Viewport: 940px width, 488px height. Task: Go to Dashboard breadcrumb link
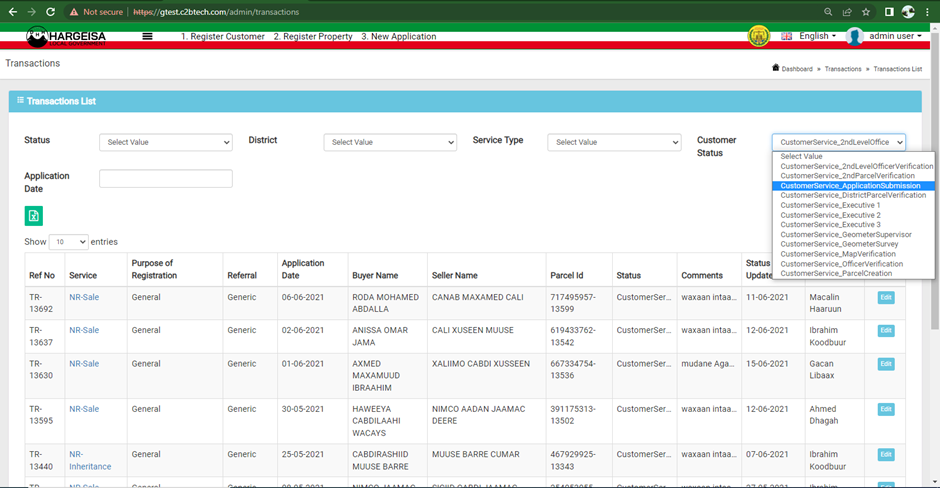(x=797, y=69)
